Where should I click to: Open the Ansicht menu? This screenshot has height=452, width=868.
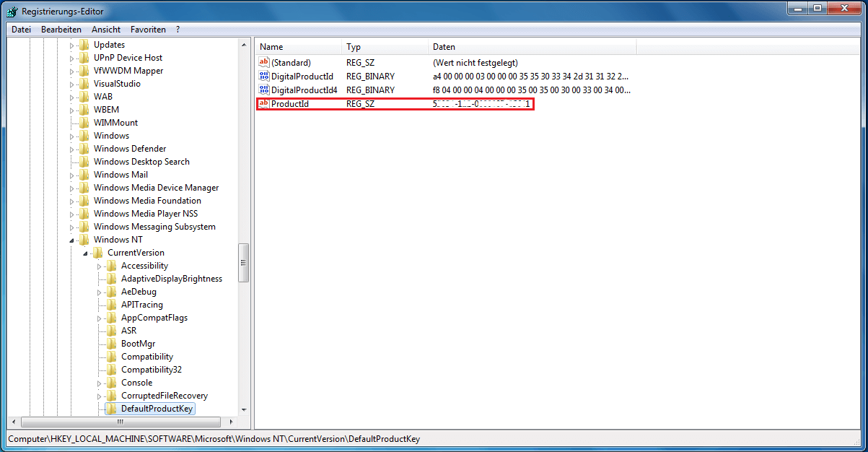(106, 30)
